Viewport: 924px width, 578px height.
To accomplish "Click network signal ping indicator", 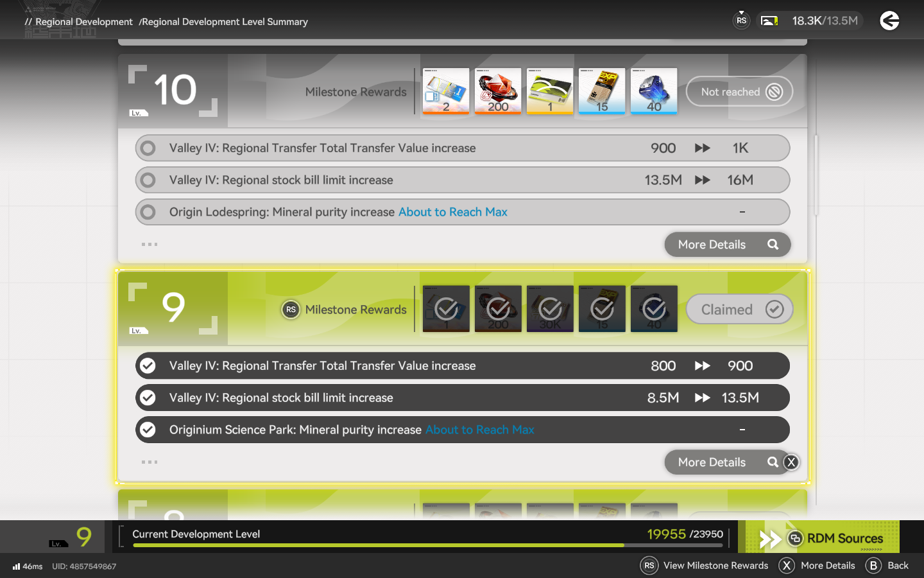I will pos(28,566).
